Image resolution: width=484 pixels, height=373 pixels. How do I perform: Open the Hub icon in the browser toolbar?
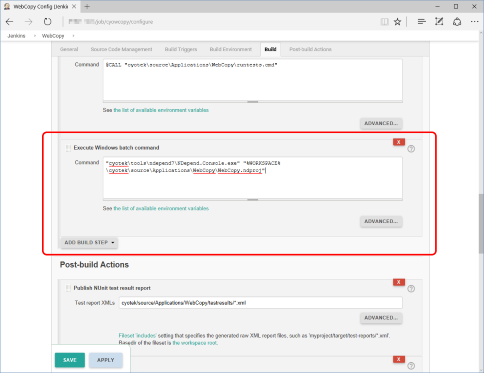pos(422,22)
